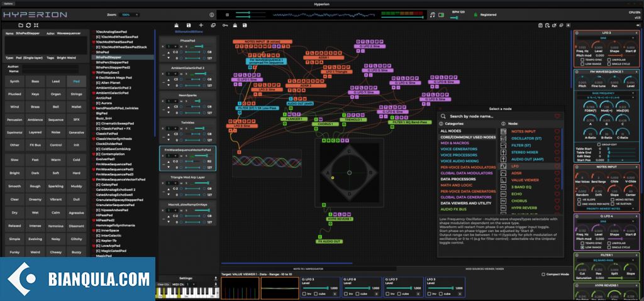Click the Search by node name field
This screenshot has height=301, width=644.
pos(499,116)
